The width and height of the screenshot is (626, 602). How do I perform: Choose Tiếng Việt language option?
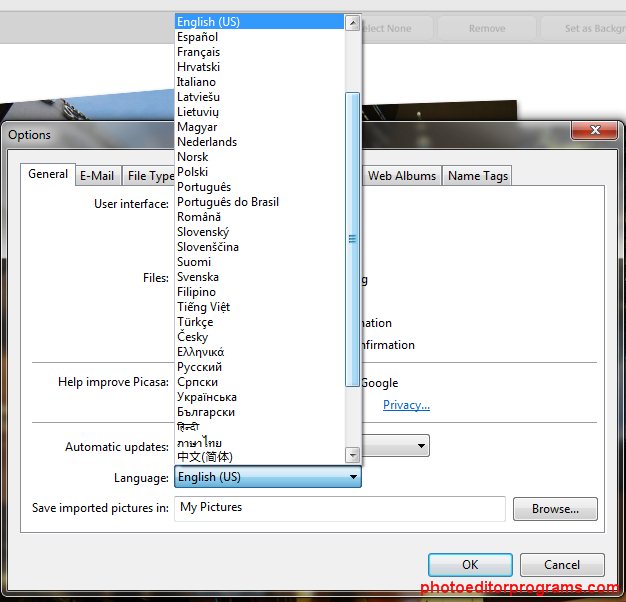coord(203,307)
